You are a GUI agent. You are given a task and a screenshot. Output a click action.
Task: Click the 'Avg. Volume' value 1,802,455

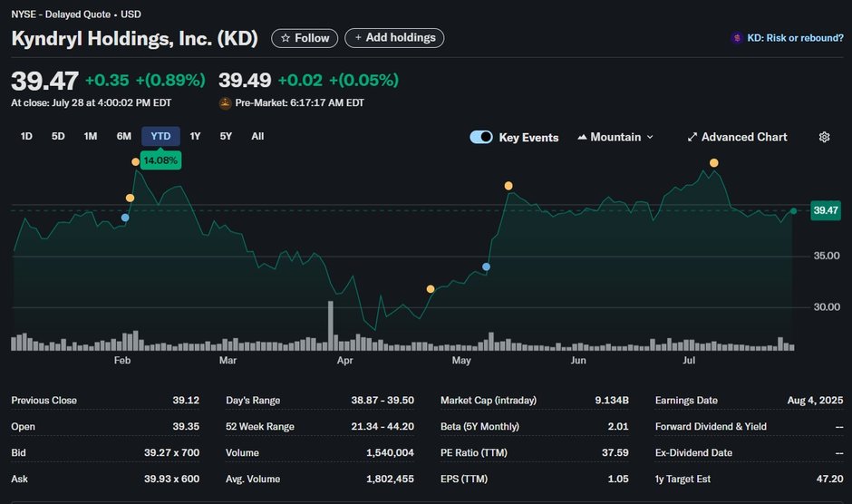click(x=390, y=479)
